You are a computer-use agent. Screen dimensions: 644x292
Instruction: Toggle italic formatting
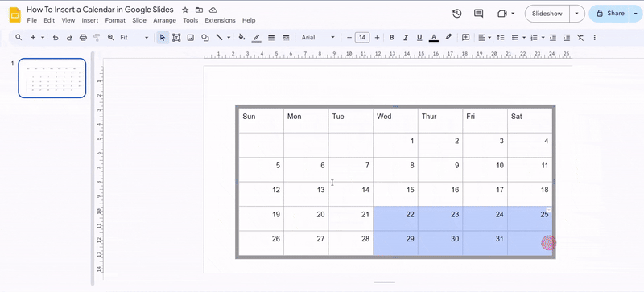(406, 37)
